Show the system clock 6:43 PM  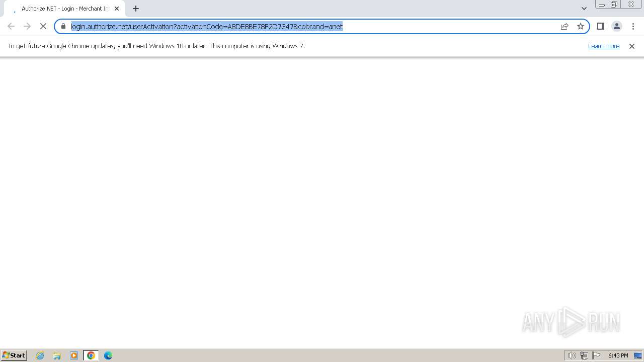coord(618,355)
